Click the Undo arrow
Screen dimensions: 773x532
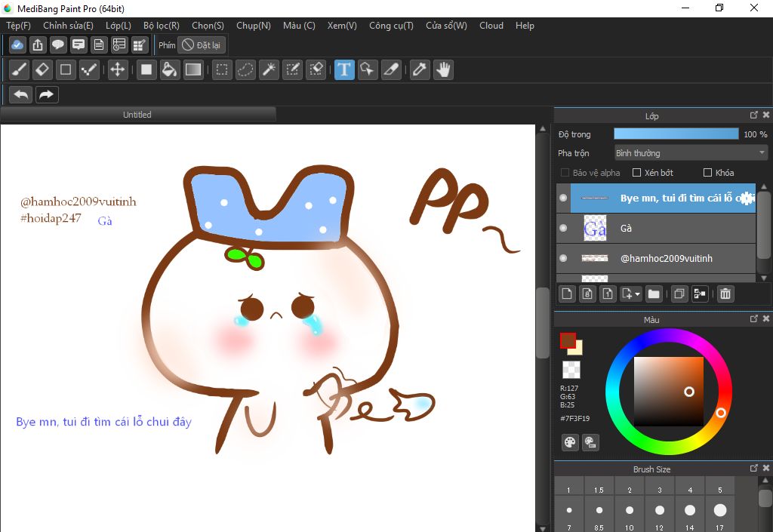coord(21,94)
